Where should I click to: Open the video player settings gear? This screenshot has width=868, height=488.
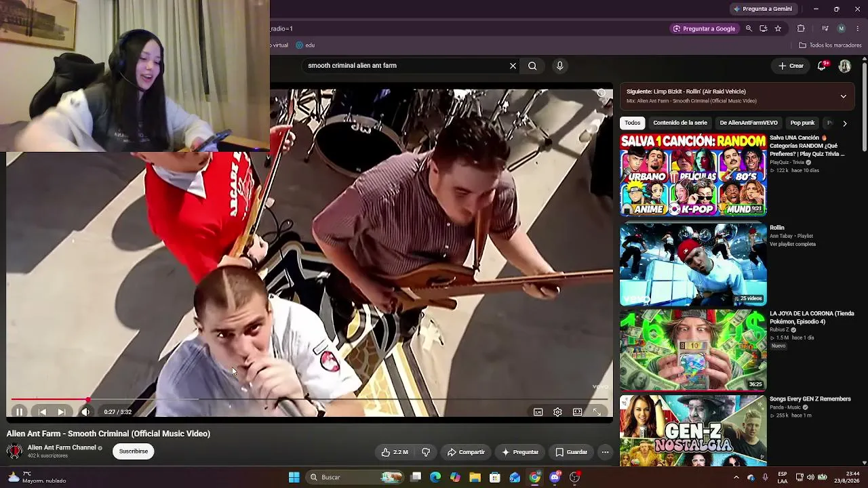tap(557, 411)
